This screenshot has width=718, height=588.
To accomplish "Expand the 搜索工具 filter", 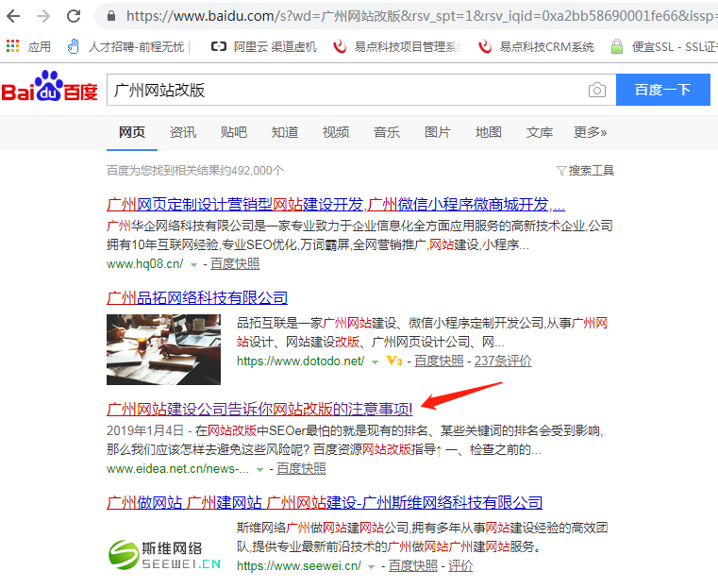I will coord(585,171).
